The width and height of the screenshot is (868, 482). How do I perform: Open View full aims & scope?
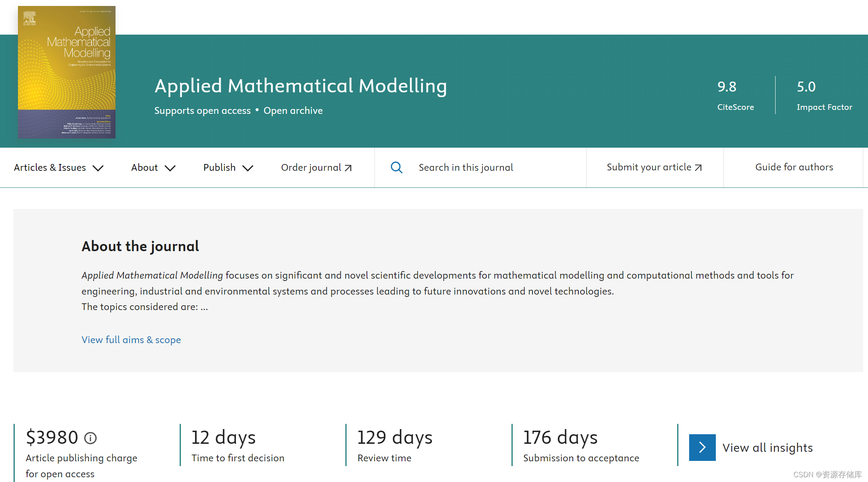[x=131, y=340]
